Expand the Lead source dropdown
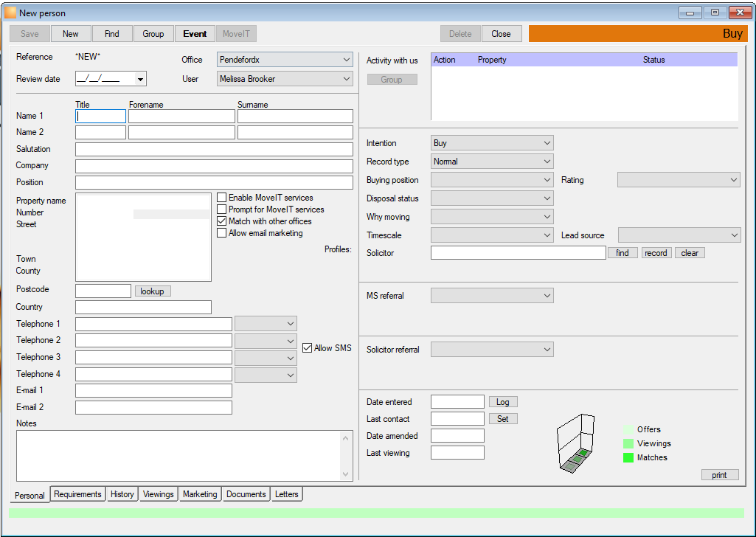This screenshot has width=756, height=537. (679, 235)
